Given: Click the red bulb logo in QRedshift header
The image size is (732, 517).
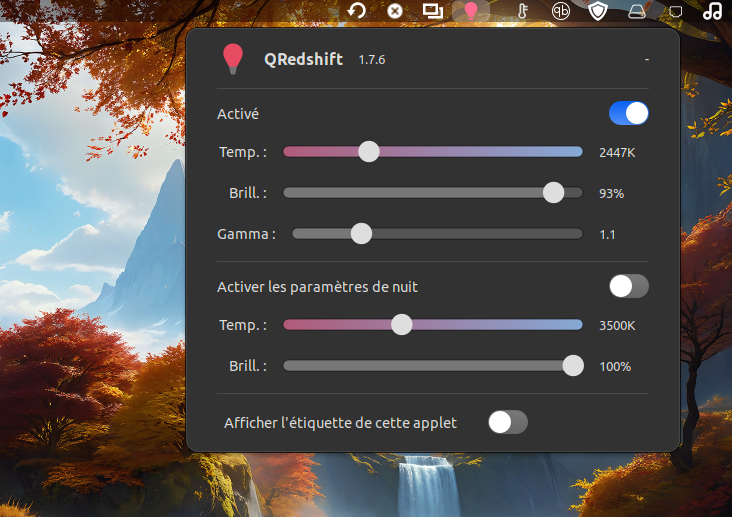Looking at the screenshot, I should tap(232, 59).
